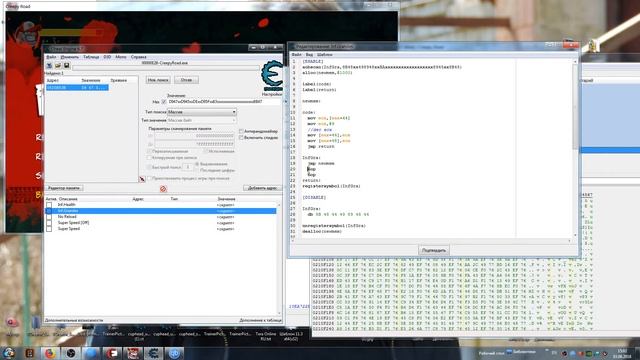This screenshot has width=640, height=360.
Task: Switch to Cheat Engine taskbar icon
Action: click(153, 353)
